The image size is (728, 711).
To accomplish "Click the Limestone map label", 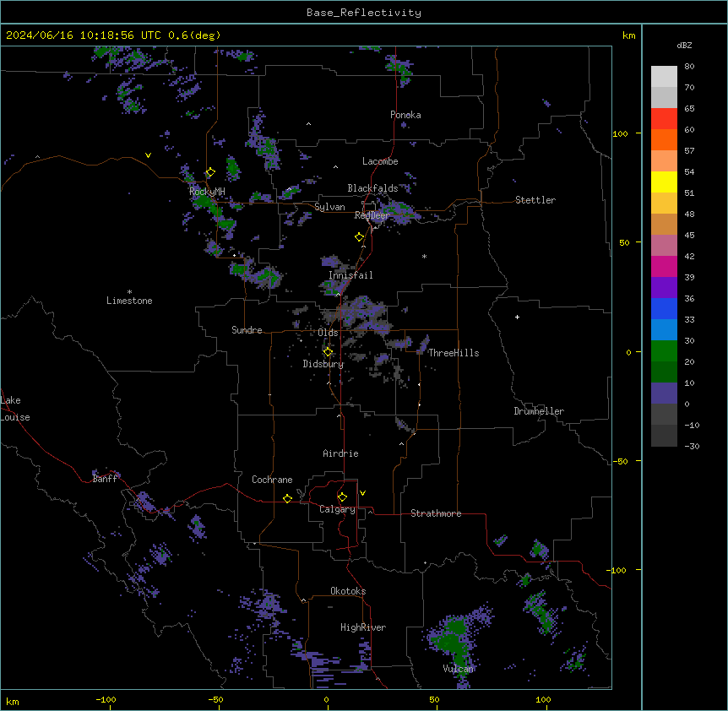I will pos(129,301).
